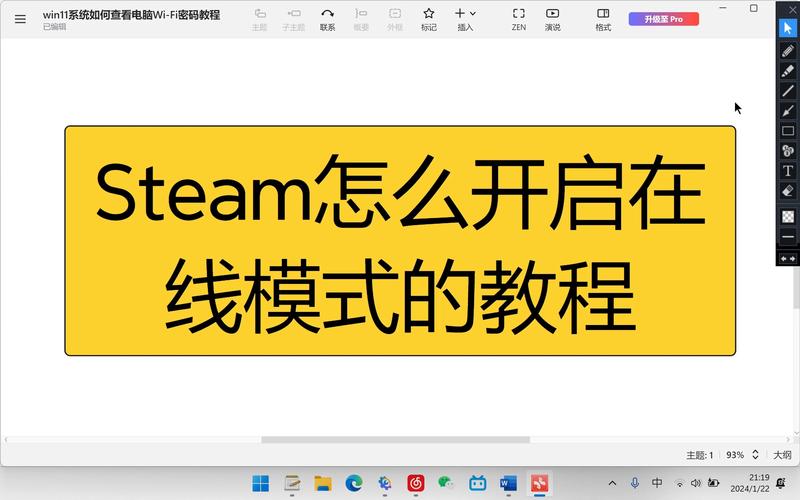Select the arrow drawing tool

pyautogui.click(x=788, y=111)
